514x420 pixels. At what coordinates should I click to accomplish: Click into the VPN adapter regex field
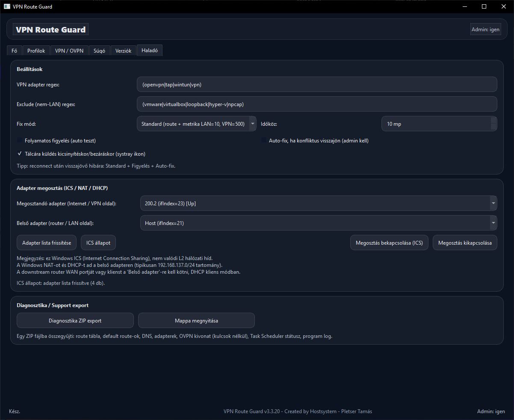point(316,85)
